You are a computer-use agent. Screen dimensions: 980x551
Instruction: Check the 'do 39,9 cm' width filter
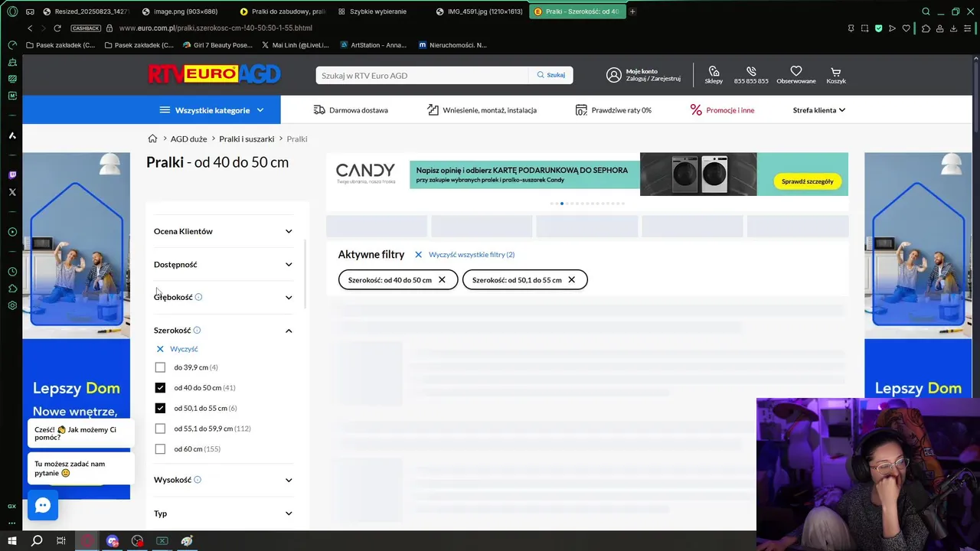160,367
